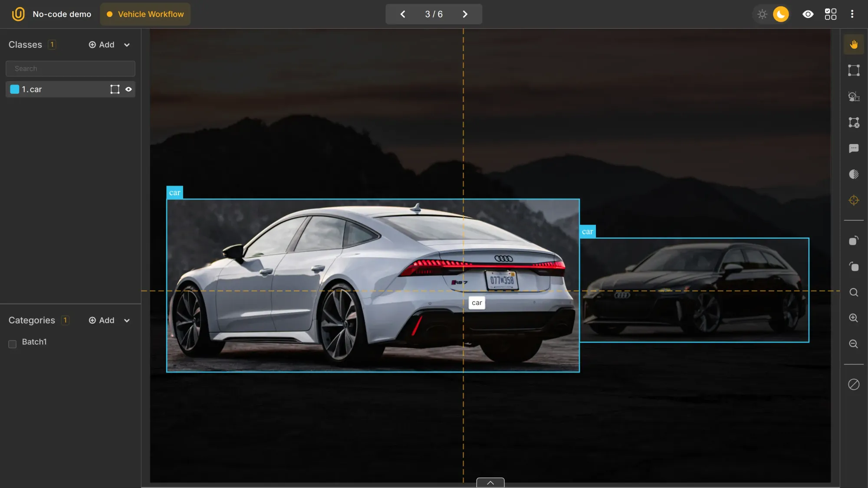Open the Vehicle Workflow tab
The width and height of the screenshot is (868, 488).
(145, 14)
